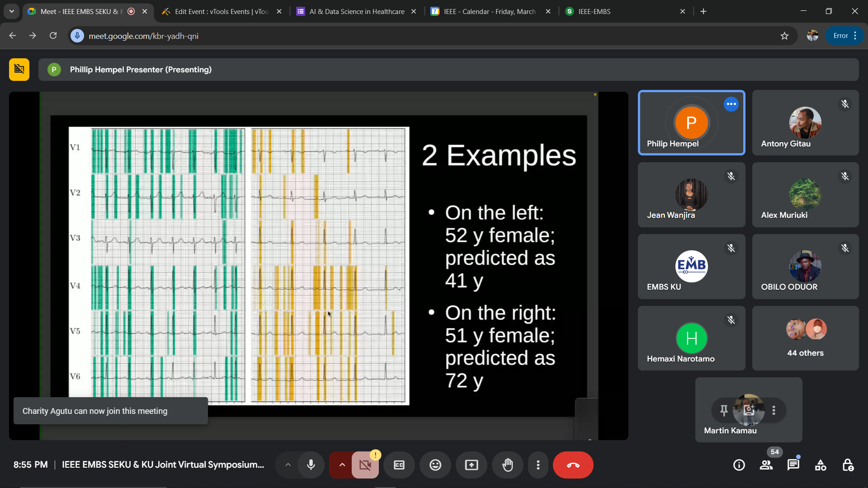Image resolution: width=868 pixels, height=488 pixels.
Task: Toggle closed captions
Action: point(399,465)
